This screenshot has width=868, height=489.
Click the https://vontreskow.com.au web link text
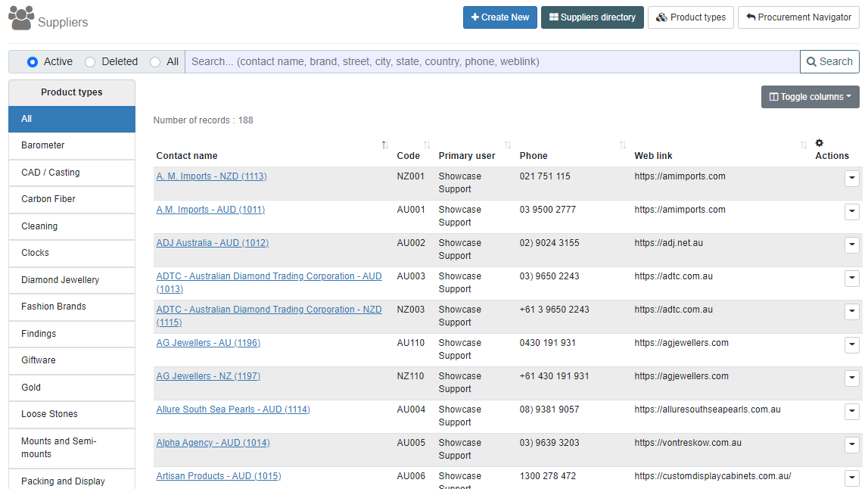pos(688,443)
